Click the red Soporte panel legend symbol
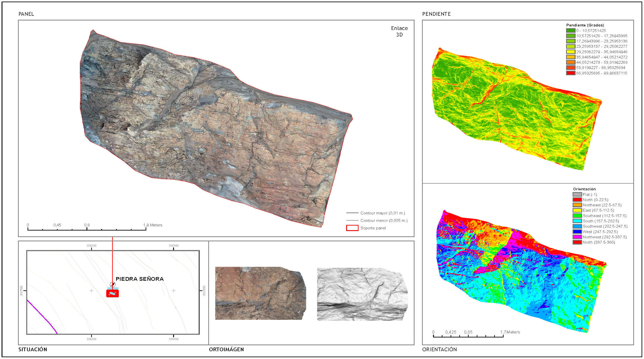The height and width of the screenshot is (359, 644). 353,228
